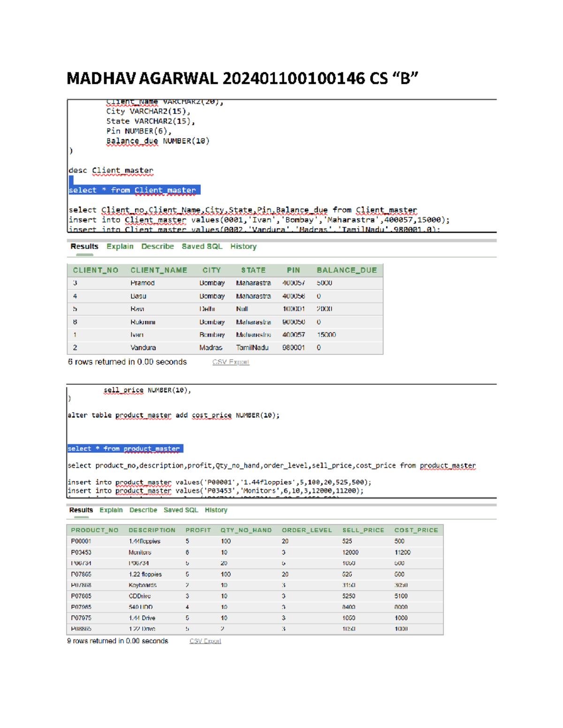Switch to the Results tab of product query
Screen dimensions: 563x728
tap(81, 510)
